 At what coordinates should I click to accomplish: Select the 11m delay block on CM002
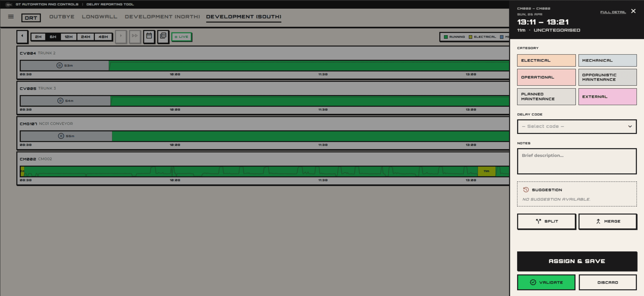(487, 171)
